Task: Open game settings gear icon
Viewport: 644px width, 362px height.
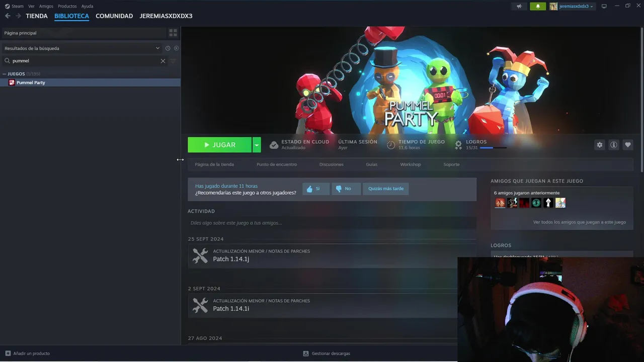Action: pyautogui.click(x=600, y=145)
